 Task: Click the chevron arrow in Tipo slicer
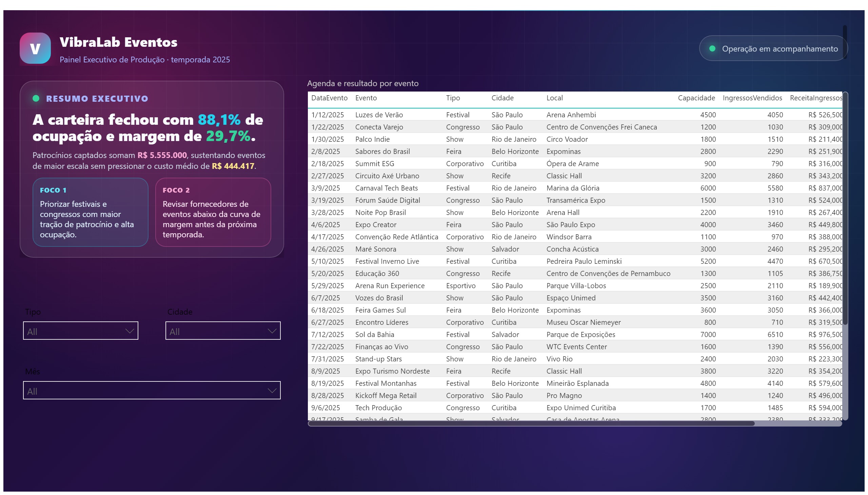(129, 331)
